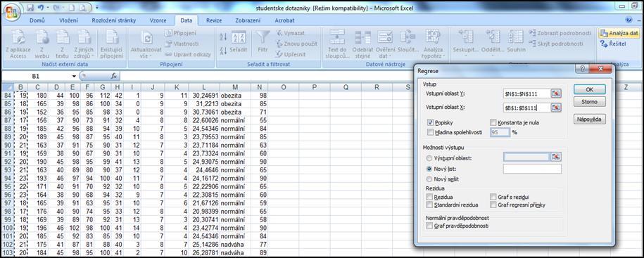This screenshot has height=258, width=644.
Task: Click Znovu použít filter
Action: tap(296, 44)
